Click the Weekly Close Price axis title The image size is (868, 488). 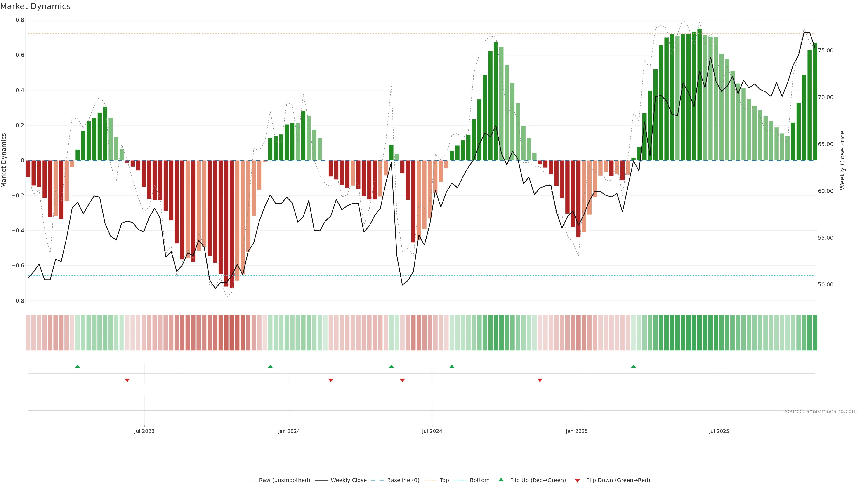coord(842,160)
